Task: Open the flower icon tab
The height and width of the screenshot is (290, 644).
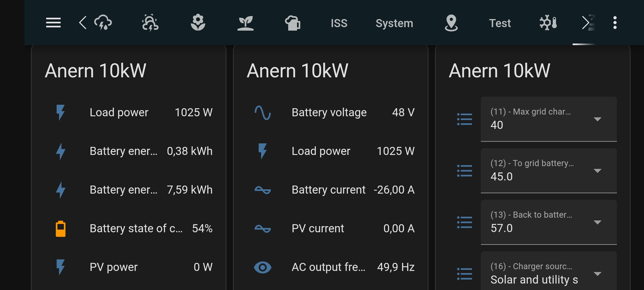Action: pos(198,23)
